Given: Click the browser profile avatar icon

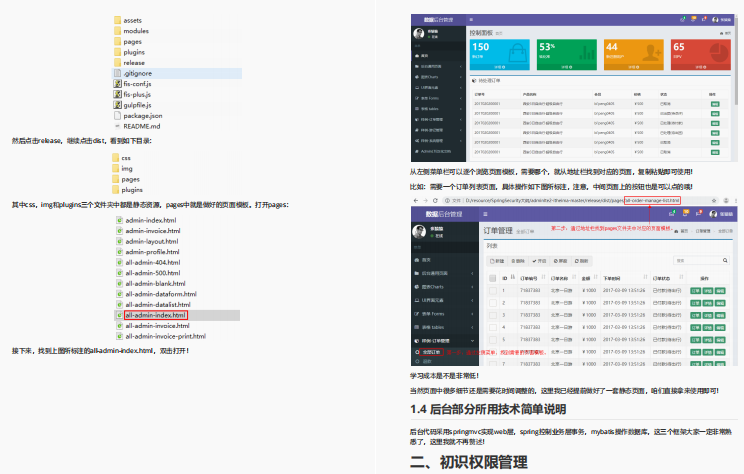Looking at the screenshot, I should pyautogui.click(x=726, y=200).
